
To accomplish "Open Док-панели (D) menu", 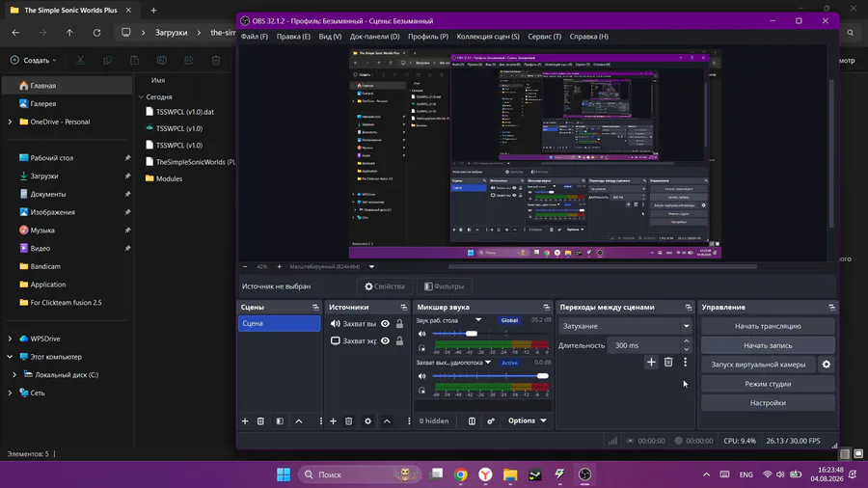I will point(374,37).
